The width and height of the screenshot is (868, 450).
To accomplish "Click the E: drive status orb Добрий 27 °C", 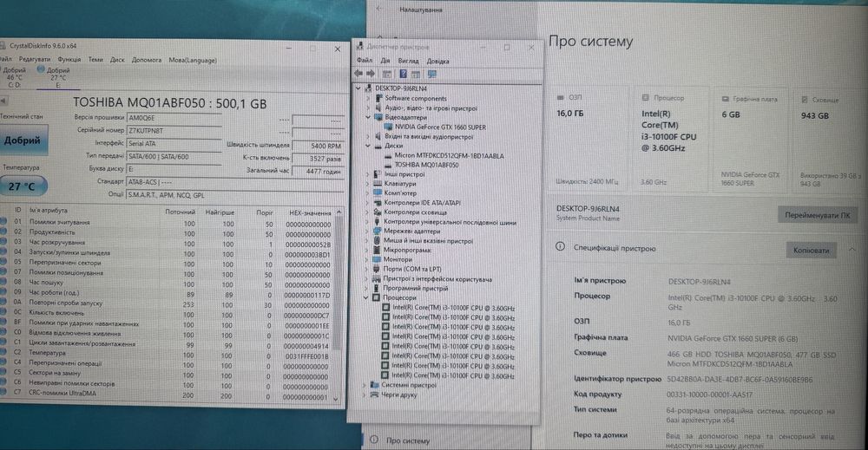I will point(41,69).
